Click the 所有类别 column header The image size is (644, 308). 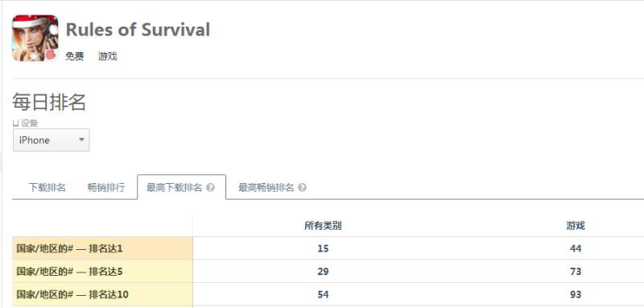tap(324, 226)
